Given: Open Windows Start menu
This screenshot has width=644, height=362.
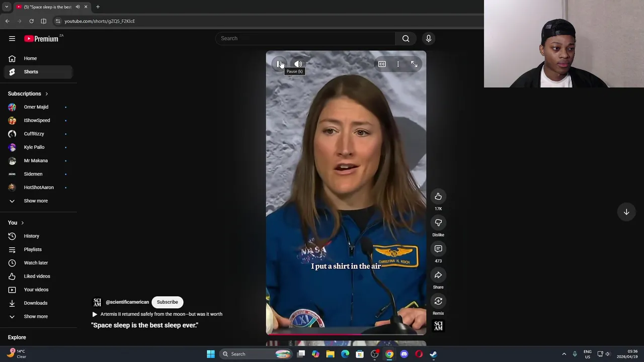Looking at the screenshot, I should (x=211, y=354).
